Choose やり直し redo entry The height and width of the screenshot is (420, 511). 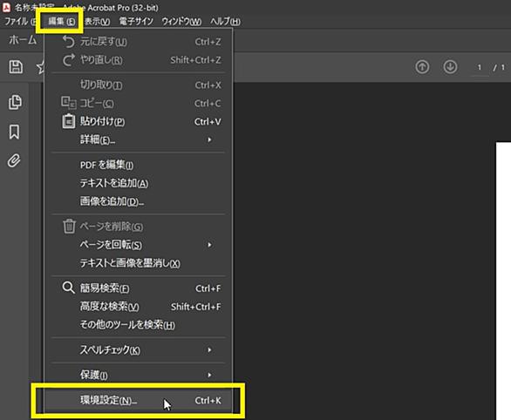[x=138, y=60]
